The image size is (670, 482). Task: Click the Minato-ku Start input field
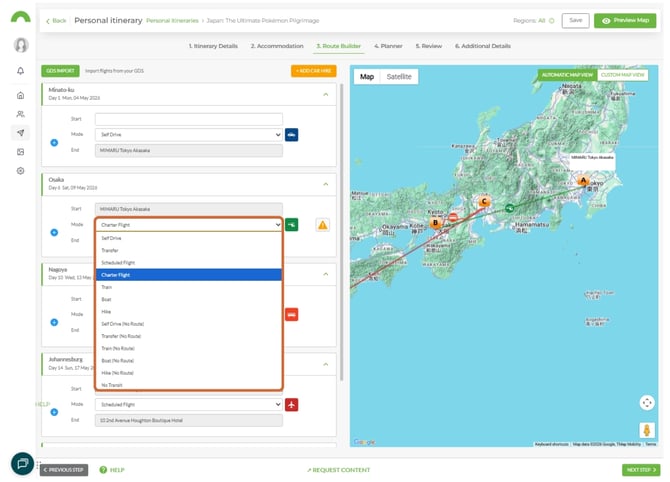click(x=188, y=119)
